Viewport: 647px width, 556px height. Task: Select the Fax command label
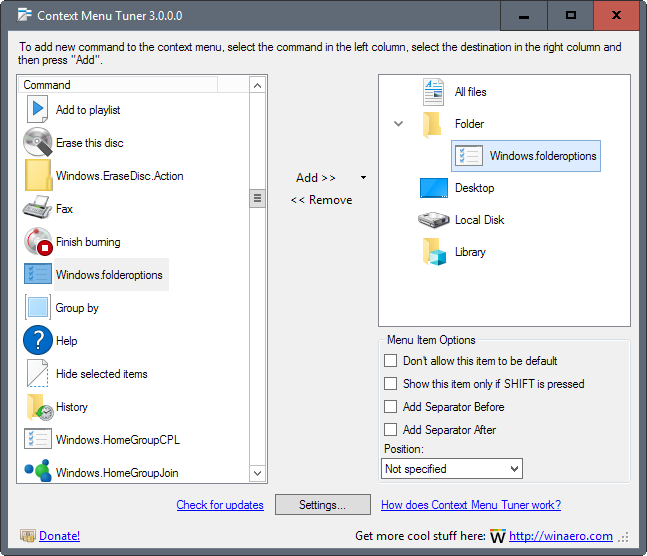tap(64, 209)
